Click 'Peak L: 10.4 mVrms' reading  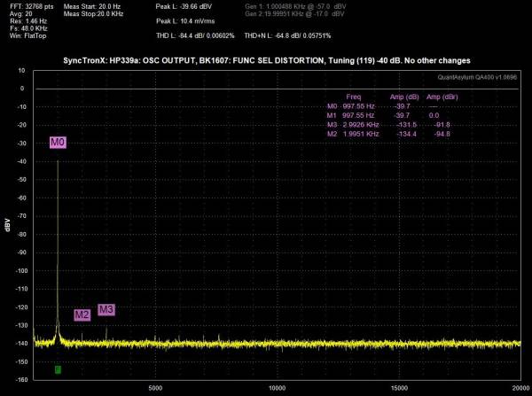click(185, 21)
